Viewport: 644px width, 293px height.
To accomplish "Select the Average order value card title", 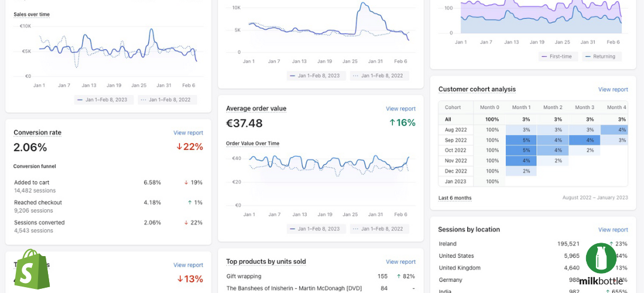I will pos(256,108).
